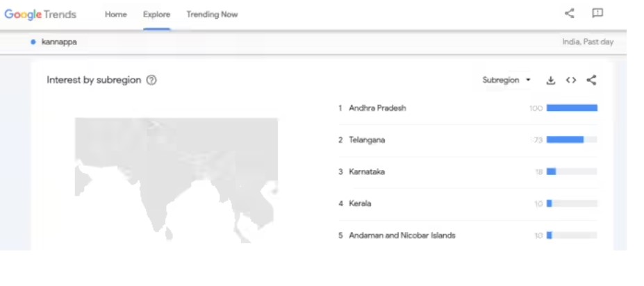Screen dimensions: 644x286
Task: Open the Trending Now tab
Action: click(212, 15)
